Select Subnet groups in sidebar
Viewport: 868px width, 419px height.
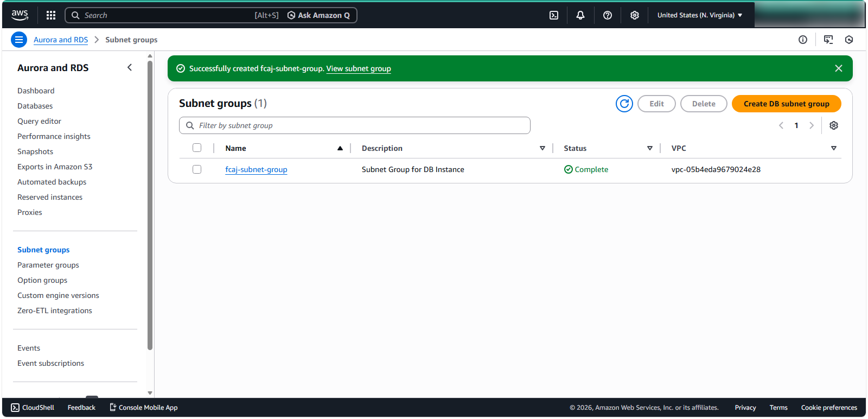[x=43, y=250]
